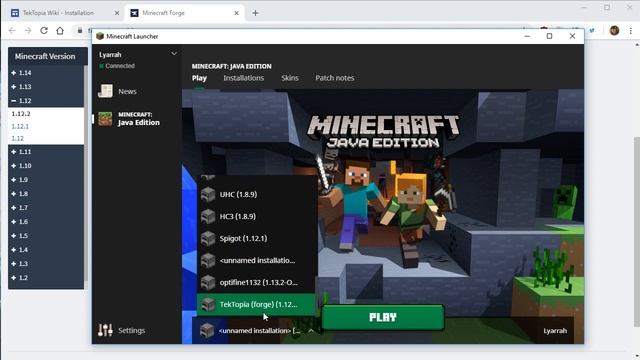
Task: Click the Settings label in the sidebar
Action: point(131,330)
